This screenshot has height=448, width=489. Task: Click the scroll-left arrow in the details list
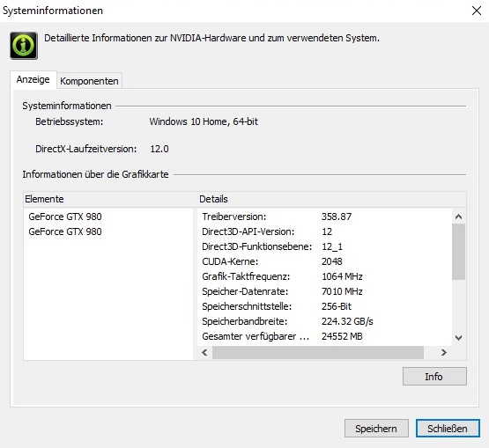click(x=204, y=352)
